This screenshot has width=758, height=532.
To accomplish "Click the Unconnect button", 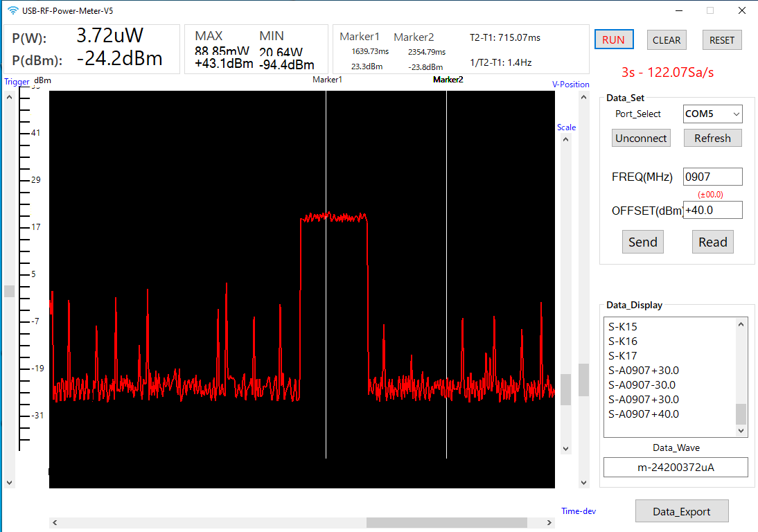I will coord(641,138).
